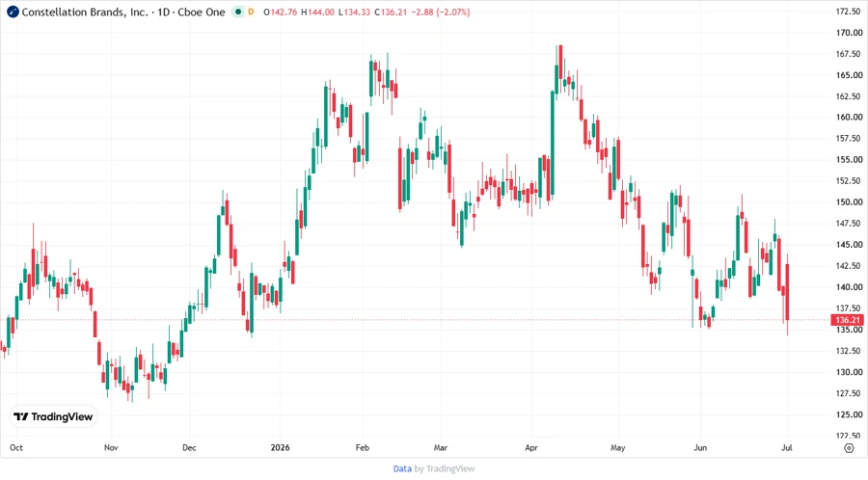868x480 pixels.
Task: Click the 170.00 price axis label
Action: 848,33
